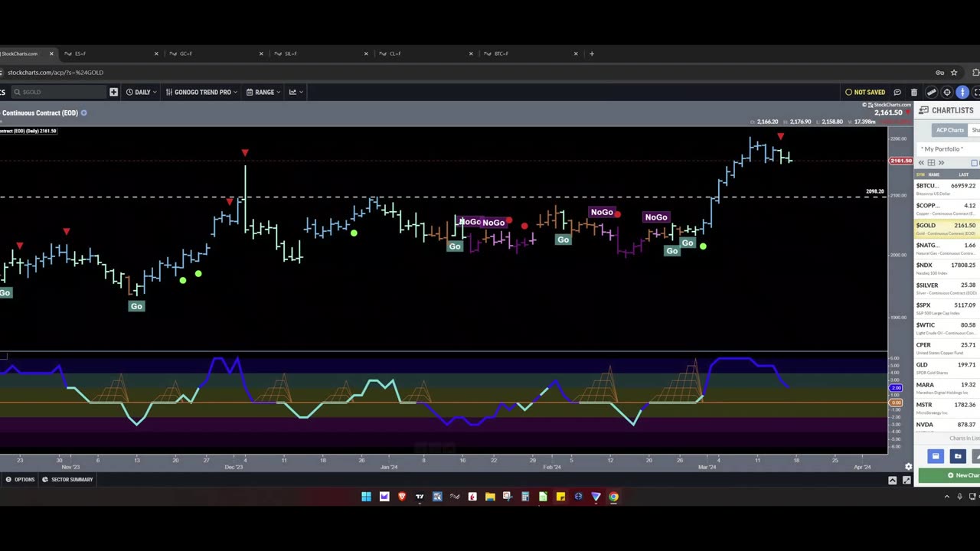Click the NOT SAVED status indicator

(x=865, y=92)
